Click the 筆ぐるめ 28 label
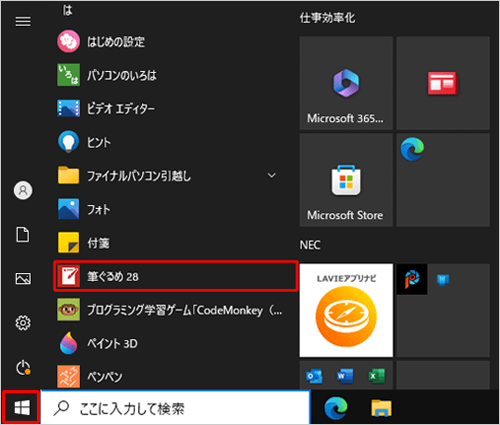This screenshot has height=425, width=500. coord(113,276)
